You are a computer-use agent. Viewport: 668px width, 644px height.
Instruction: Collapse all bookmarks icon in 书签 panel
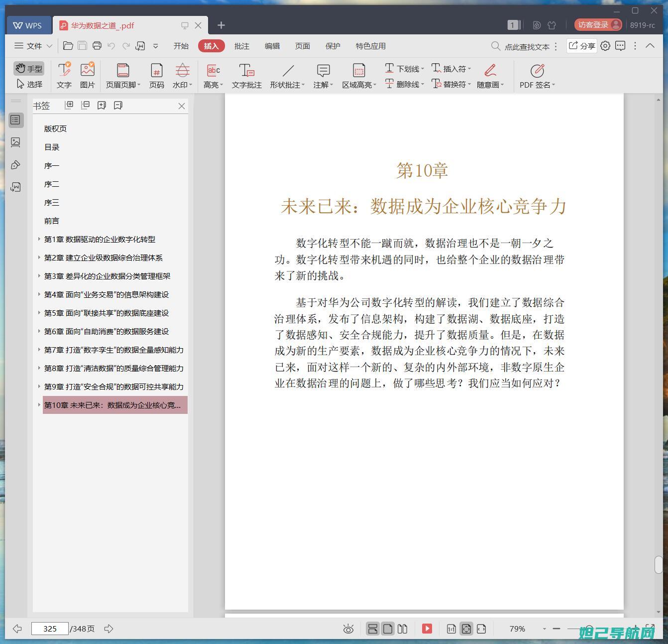[x=86, y=105]
